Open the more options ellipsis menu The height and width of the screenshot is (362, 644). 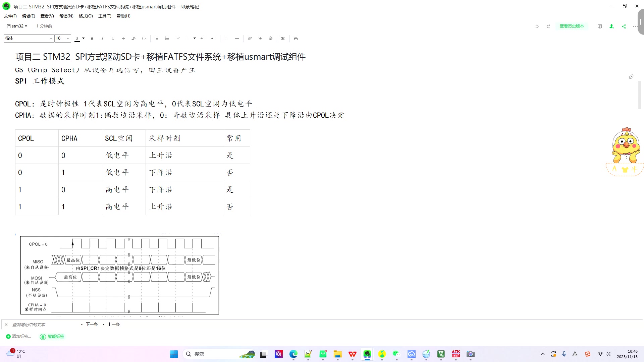[x=635, y=26]
